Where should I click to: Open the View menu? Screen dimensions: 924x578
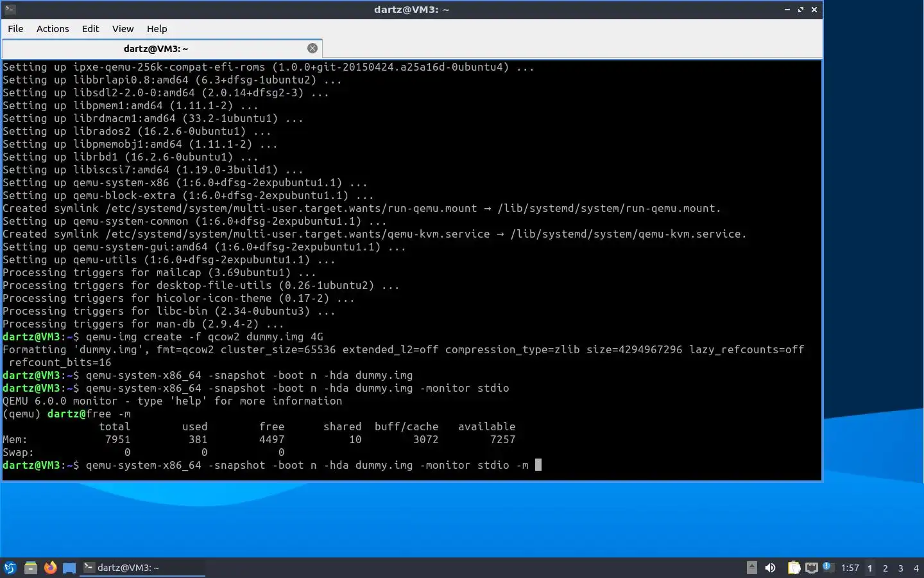123,29
